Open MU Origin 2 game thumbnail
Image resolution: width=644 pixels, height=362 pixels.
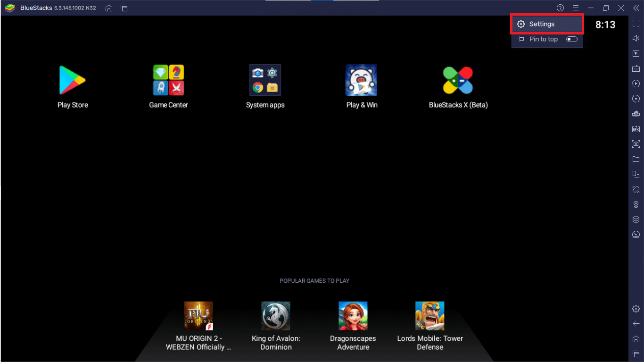pos(198,316)
